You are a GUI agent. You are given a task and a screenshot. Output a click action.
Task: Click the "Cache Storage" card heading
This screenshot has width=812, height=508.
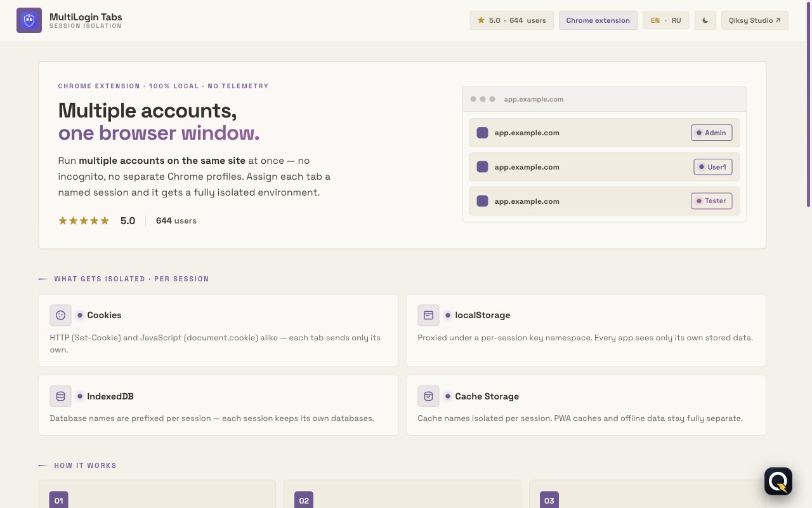[487, 396]
